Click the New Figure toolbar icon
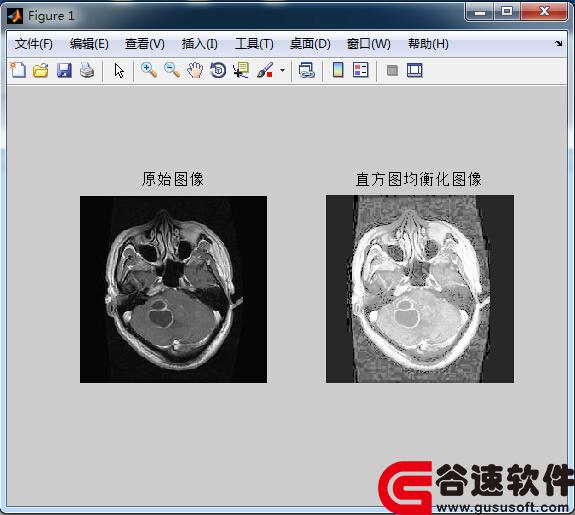Viewport: 575px width, 515px height. point(18,70)
